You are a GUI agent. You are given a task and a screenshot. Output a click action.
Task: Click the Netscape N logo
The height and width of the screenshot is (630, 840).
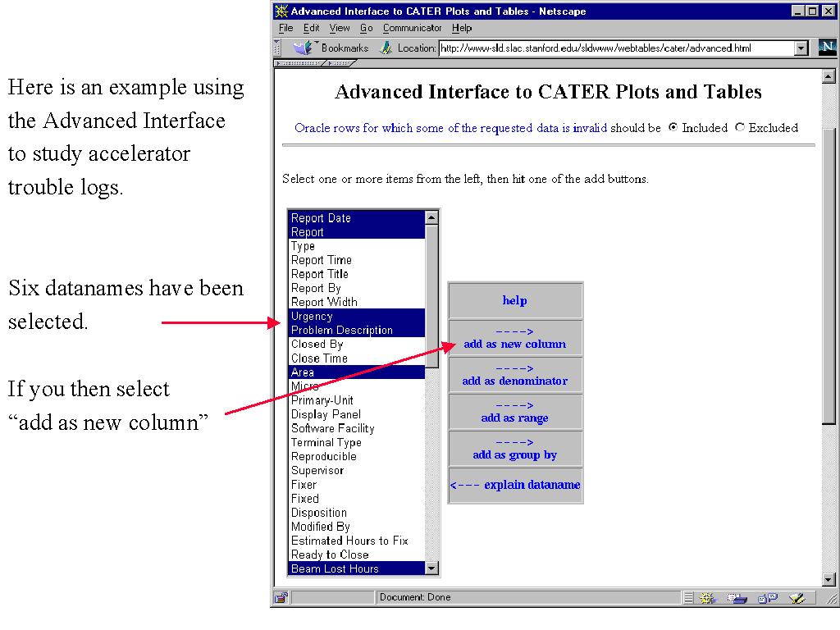(x=826, y=48)
